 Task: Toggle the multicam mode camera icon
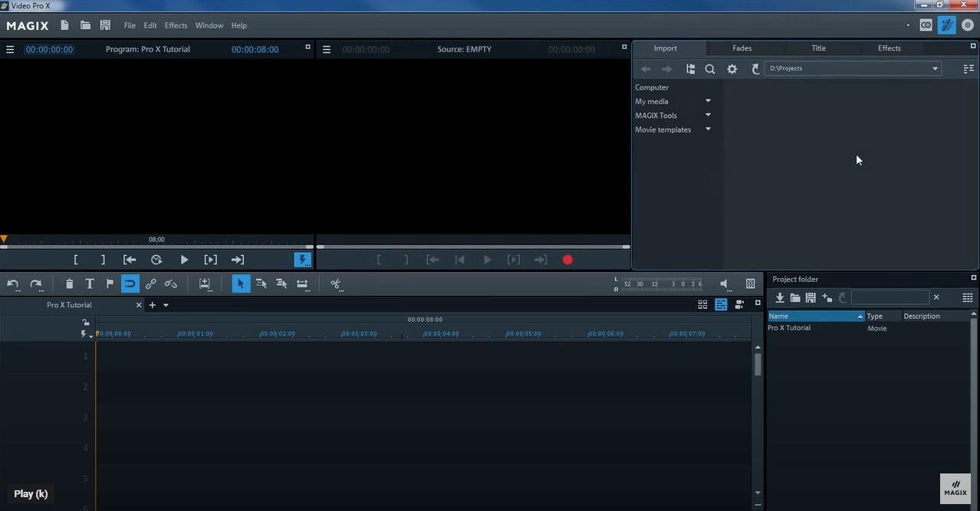click(x=739, y=305)
